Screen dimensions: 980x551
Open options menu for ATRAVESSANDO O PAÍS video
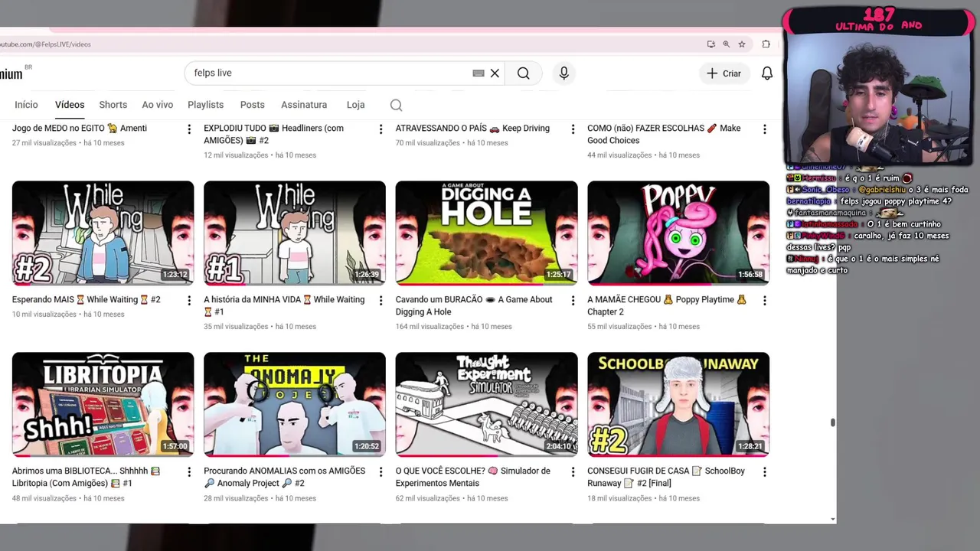(573, 129)
